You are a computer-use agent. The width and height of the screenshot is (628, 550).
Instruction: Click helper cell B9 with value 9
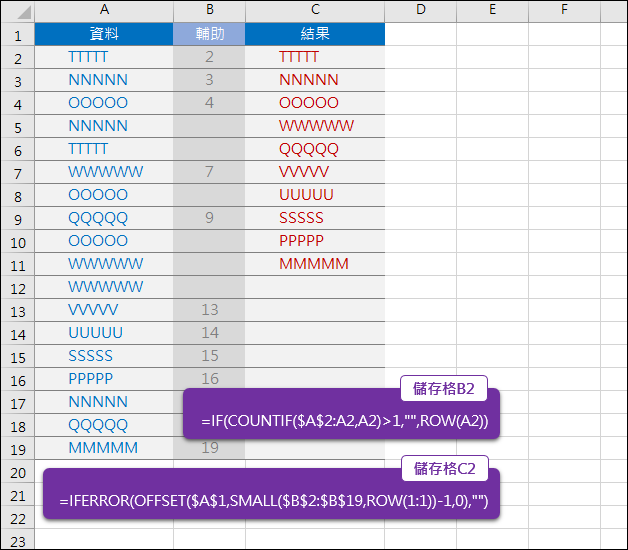point(209,218)
